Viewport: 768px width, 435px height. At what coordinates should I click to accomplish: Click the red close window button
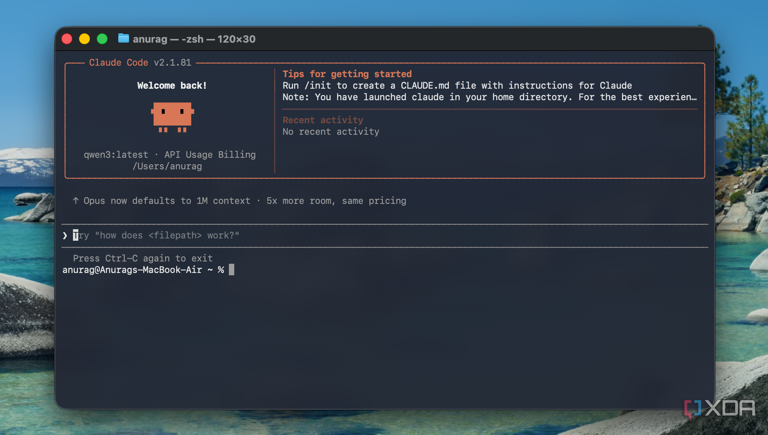(x=67, y=39)
